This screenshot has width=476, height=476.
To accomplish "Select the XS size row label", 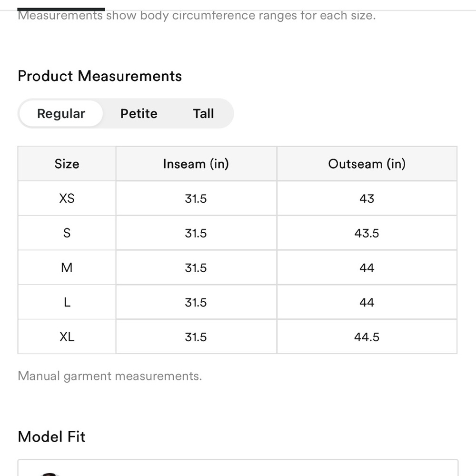I will tap(67, 198).
